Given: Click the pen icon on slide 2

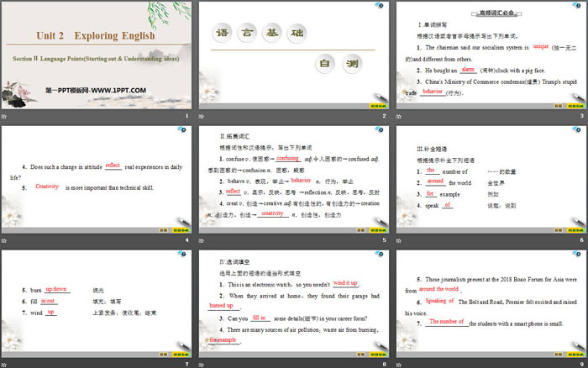Looking at the screenshot, I should [x=381, y=97].
